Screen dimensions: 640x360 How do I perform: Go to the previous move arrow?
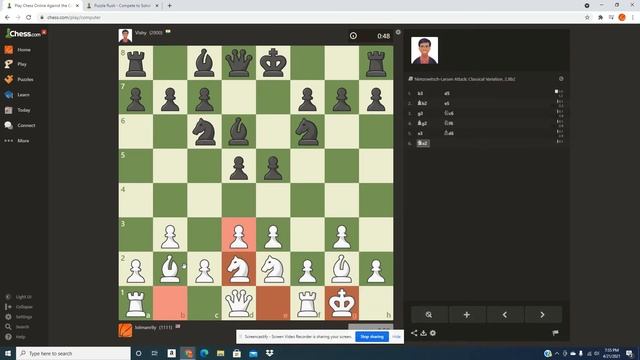[x=504, y=315]
